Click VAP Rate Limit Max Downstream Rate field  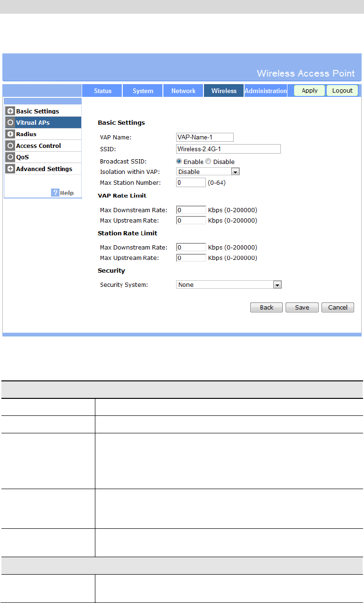pos(191,210)
